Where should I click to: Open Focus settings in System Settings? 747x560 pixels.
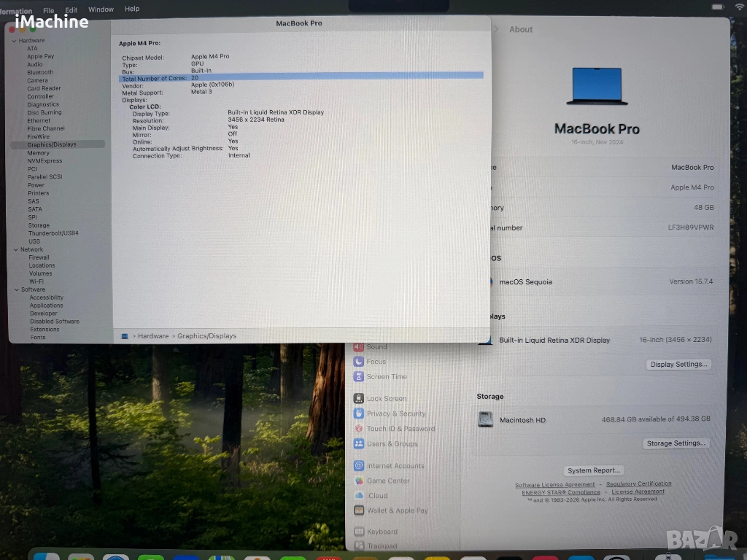[376, 362]
